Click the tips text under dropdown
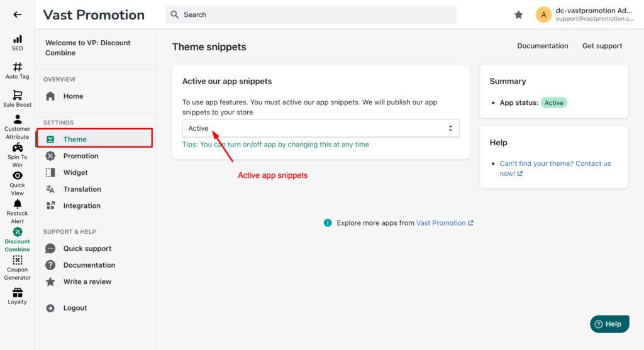The image size is (644, 350). tap(275, 145)
